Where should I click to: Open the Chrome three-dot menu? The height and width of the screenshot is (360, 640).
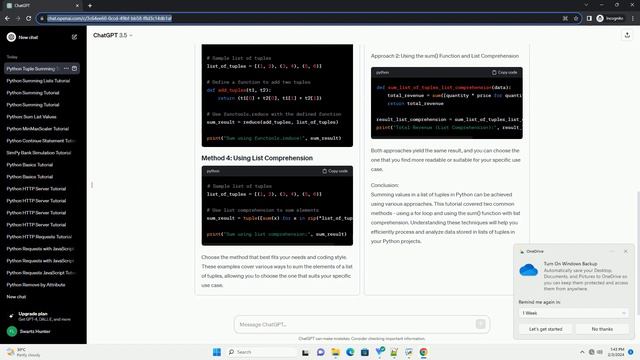633,18
